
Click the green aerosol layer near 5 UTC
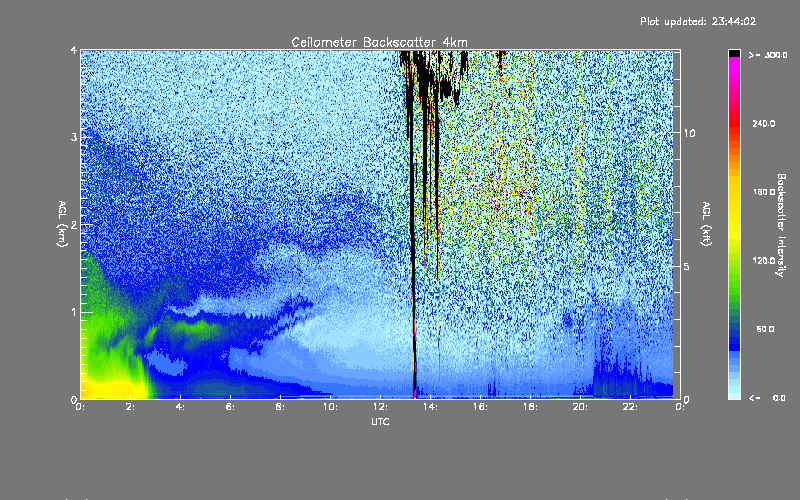[196, 327]
